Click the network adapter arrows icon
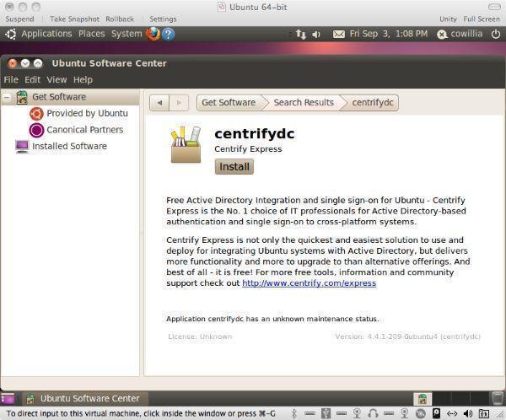Screen dimensions: 506x420 [452, 413]
